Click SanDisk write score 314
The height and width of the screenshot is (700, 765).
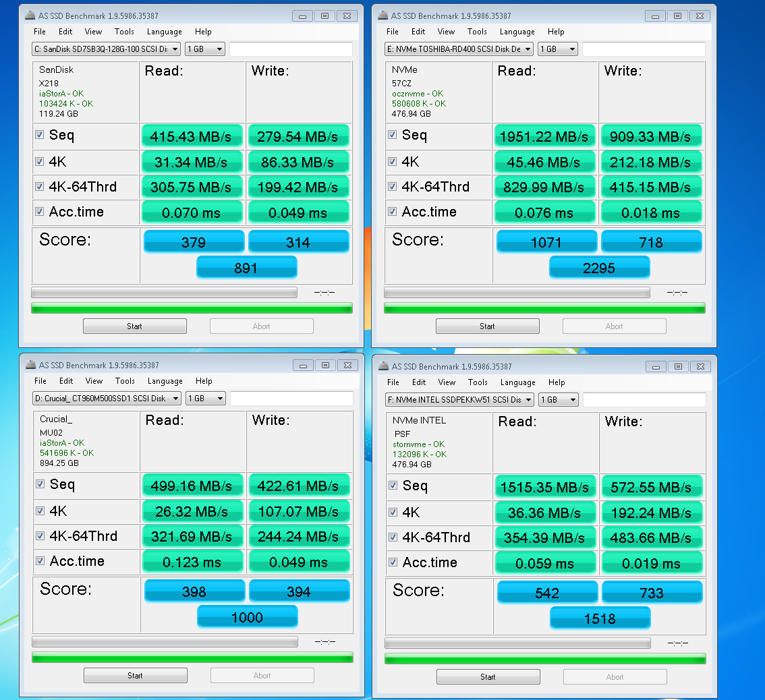click(299, 242)
